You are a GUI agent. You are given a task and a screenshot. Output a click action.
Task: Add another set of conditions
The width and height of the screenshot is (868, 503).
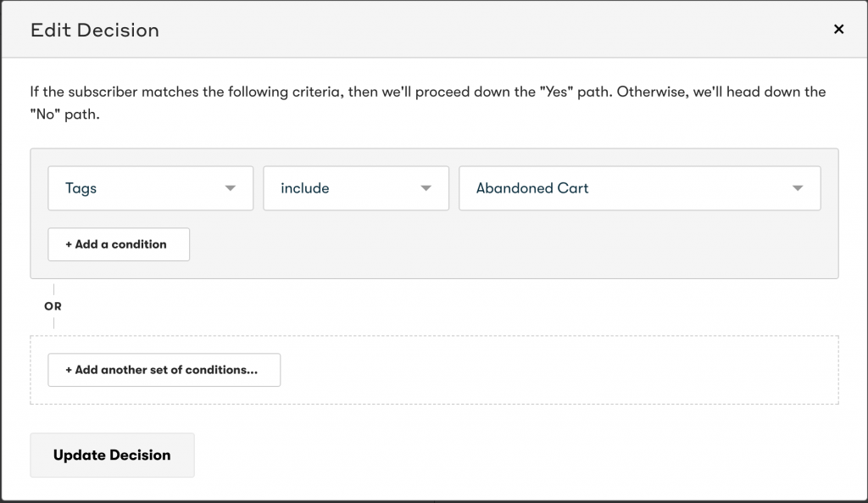(x=164, y=370)
